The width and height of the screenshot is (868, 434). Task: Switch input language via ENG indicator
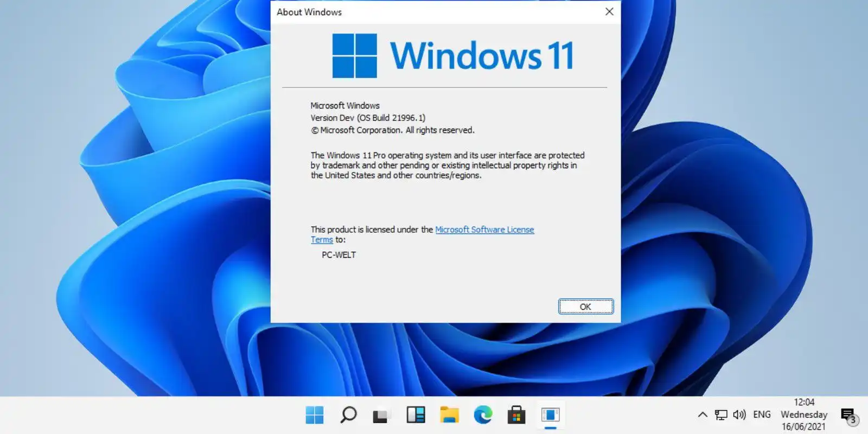pos(762,414)
